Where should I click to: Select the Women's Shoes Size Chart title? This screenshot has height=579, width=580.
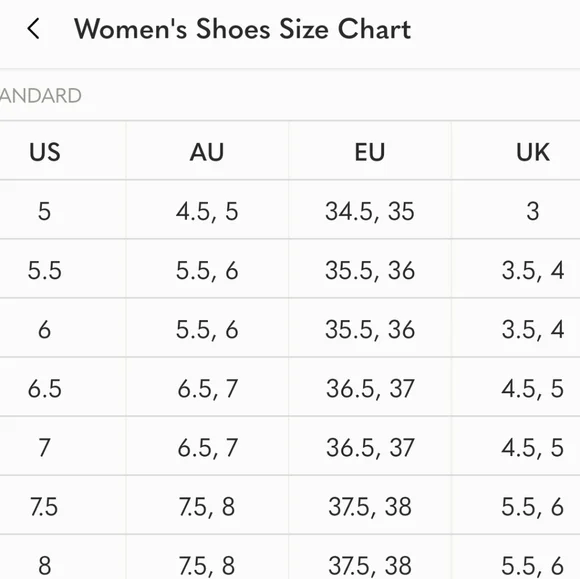click(242, 29)
